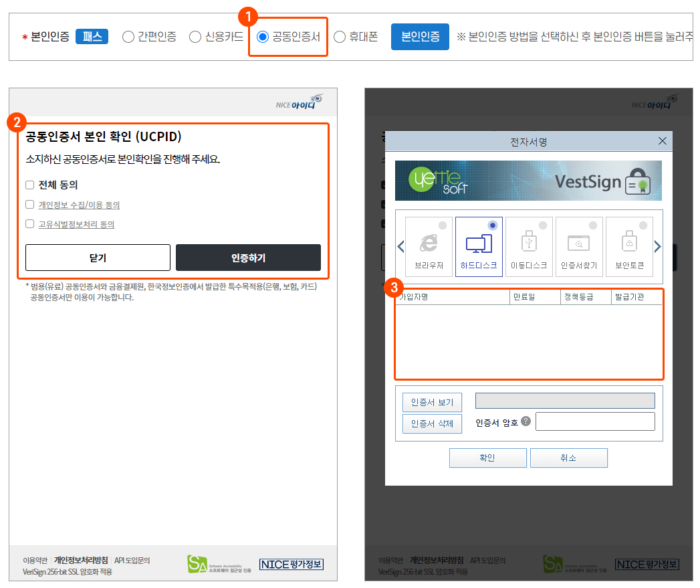This screenshot has width=700, height=588.
Task: Click the yettie soft VestSign banner
Action: pyautogui.click(x=528, y=181)
